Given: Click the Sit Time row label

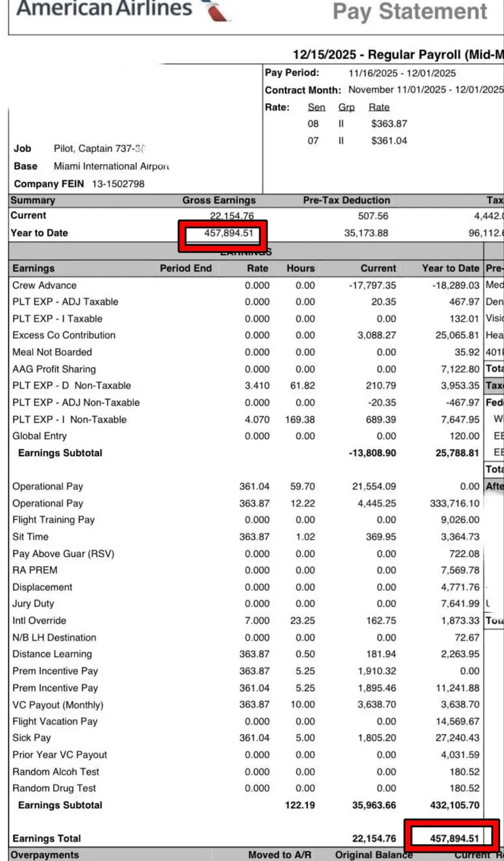Looking at the screenshot, I should [30, 536].
